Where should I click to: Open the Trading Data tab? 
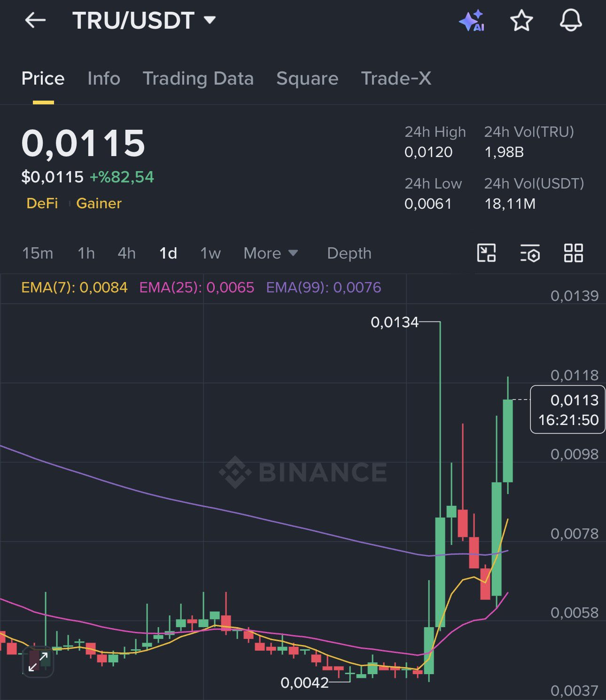(x=198, y=79)
